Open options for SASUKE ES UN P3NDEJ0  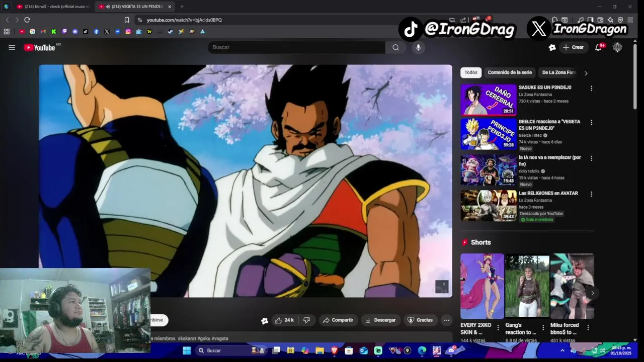591,88
